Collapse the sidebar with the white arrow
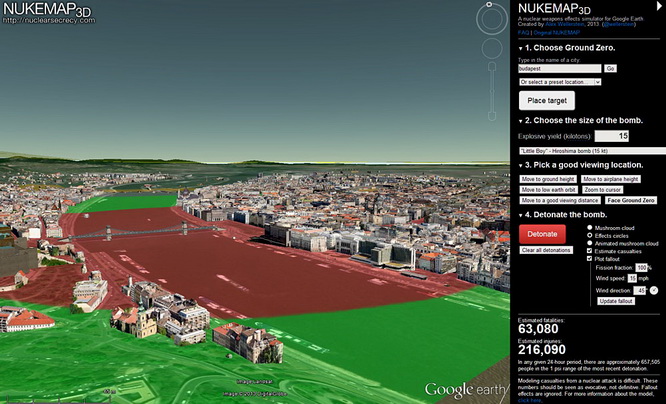Screen dimensions: 666x404 660,6
